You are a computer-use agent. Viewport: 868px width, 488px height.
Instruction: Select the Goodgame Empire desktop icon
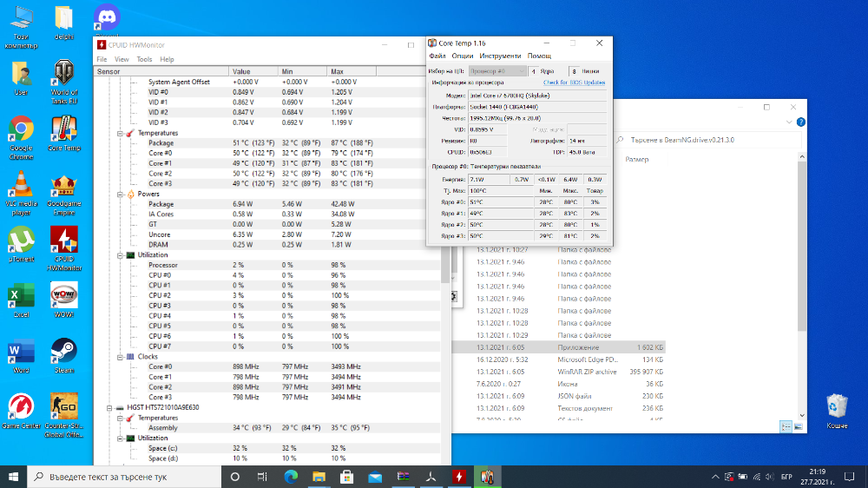pos(63,195)
